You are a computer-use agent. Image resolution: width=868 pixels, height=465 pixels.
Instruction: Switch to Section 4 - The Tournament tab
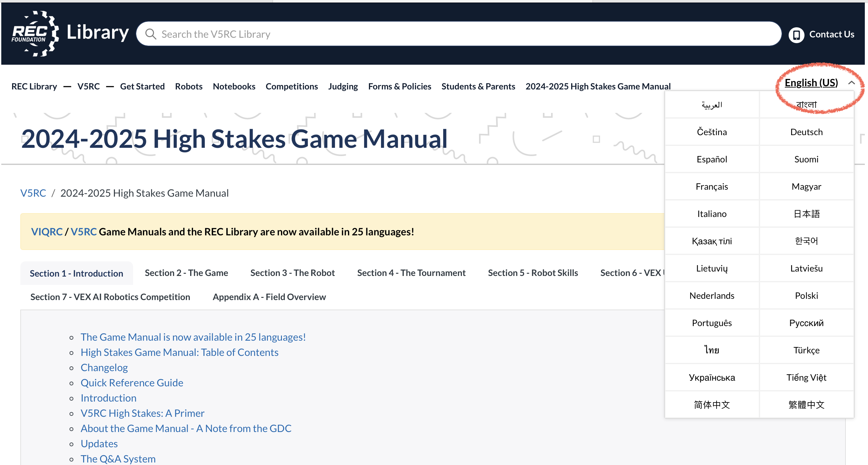pos(411,273)
